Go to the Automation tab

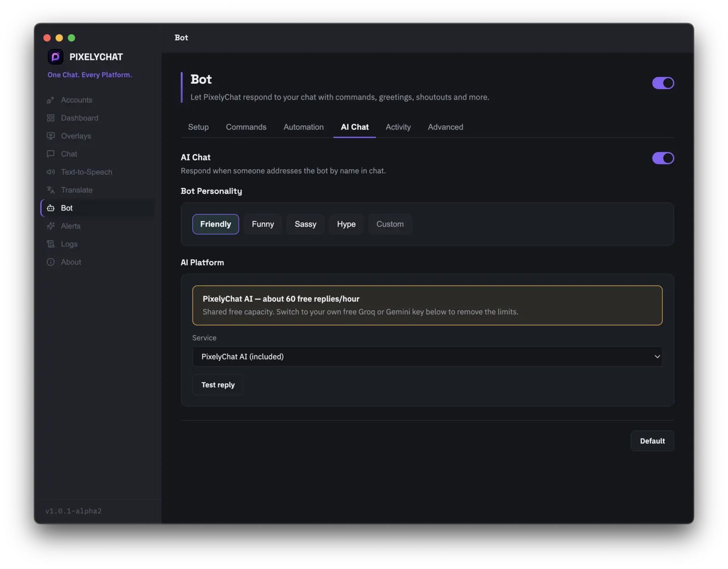click(303, 127)
